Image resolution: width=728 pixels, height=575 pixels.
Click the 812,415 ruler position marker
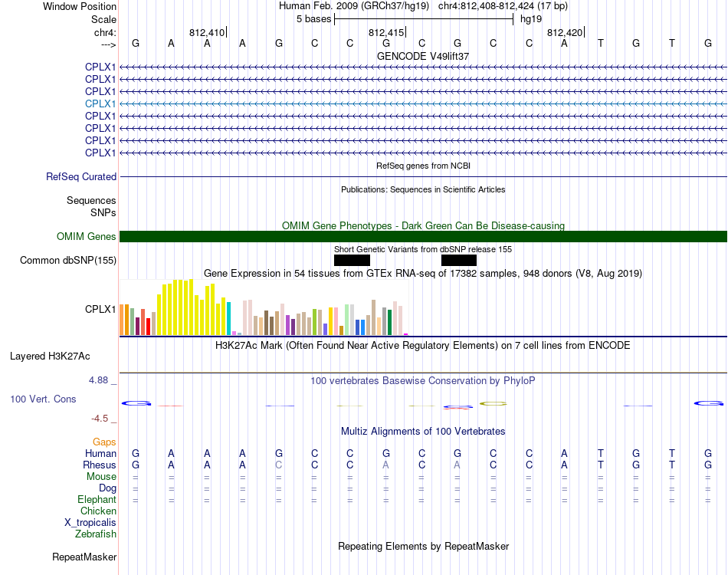point(387,32)
